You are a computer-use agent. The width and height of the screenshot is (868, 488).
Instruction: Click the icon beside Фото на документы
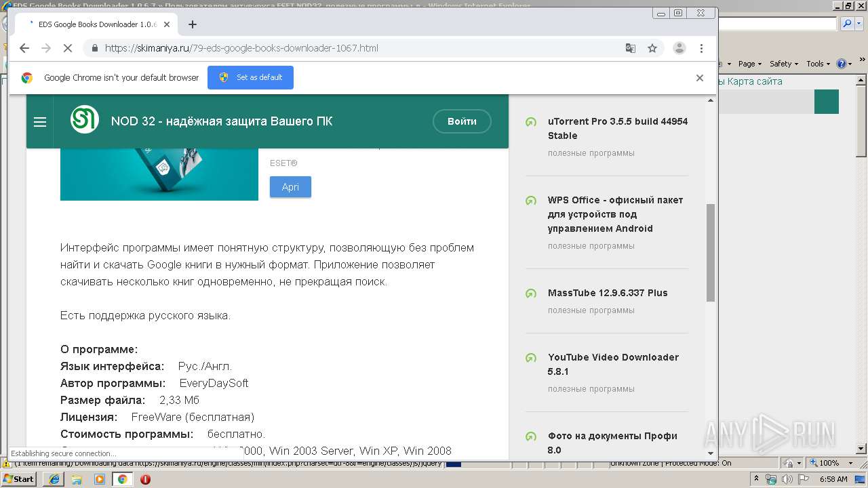point(531,436)
